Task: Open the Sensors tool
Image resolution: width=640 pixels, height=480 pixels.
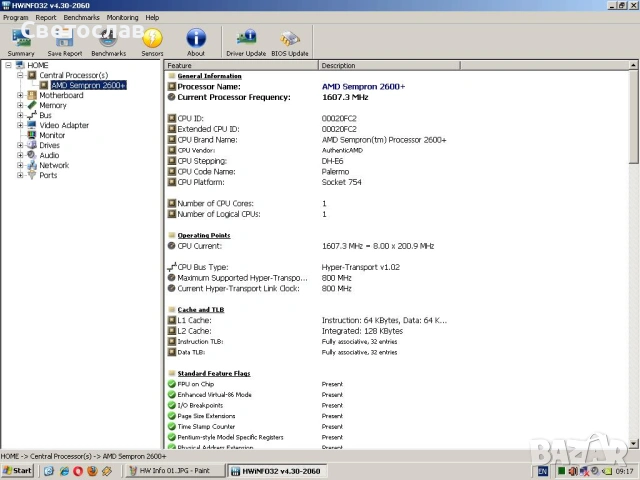Action: pyautogui.click(x=152, y=40)
